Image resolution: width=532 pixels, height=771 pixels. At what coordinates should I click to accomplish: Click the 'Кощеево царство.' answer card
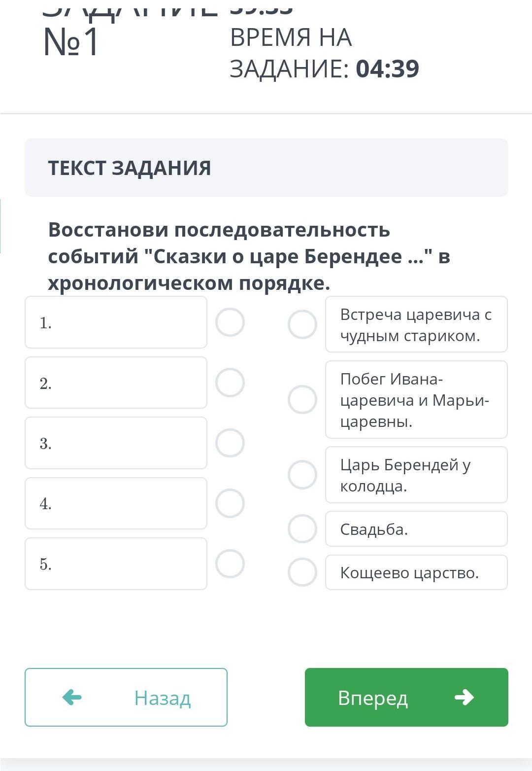tap(416, 572)
